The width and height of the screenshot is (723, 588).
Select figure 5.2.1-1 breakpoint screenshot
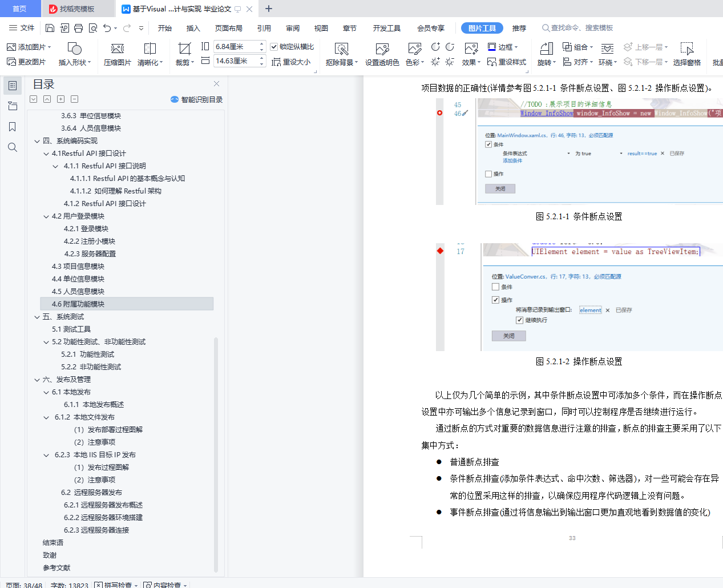(579, 151)
